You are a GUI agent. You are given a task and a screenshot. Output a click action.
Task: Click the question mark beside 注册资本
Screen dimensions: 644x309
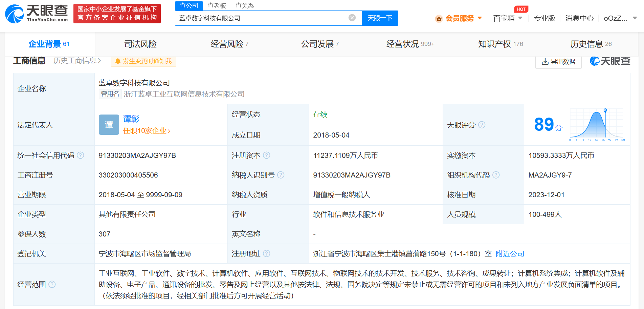(x=267, y=156)
